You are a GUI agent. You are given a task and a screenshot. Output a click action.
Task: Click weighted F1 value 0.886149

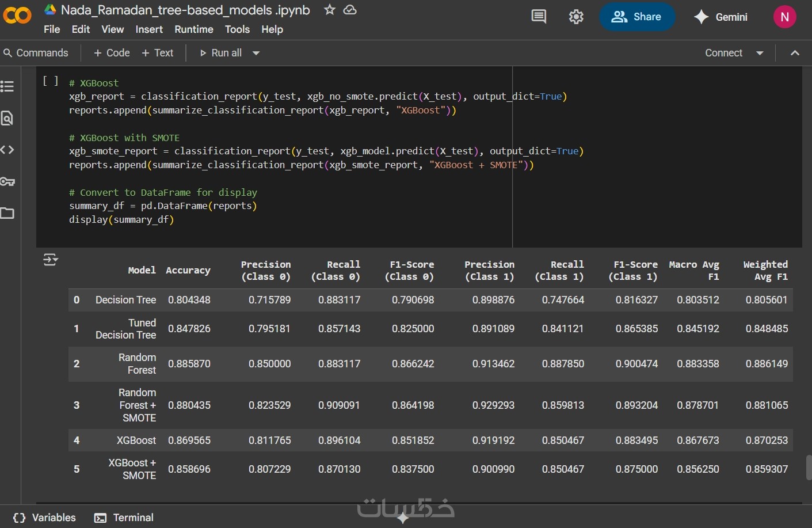767,364
